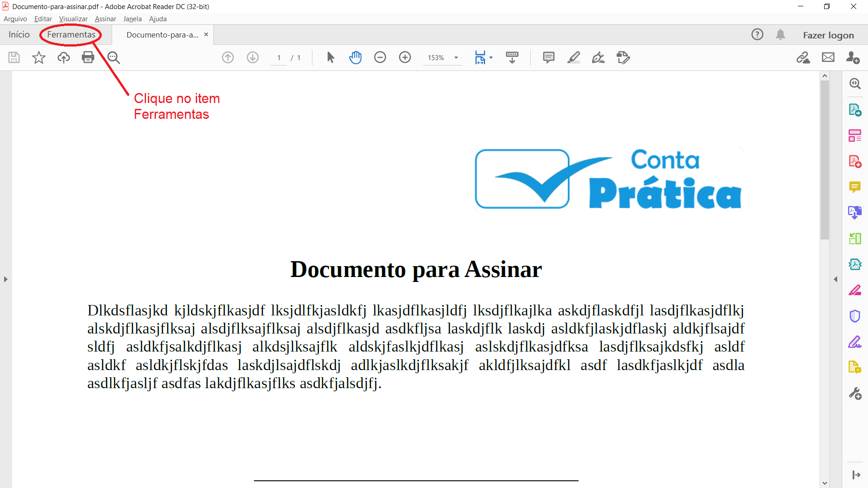This screenshot has height=488, width=868.
Task: Choose the selection arrow tool
Action: 330,57
